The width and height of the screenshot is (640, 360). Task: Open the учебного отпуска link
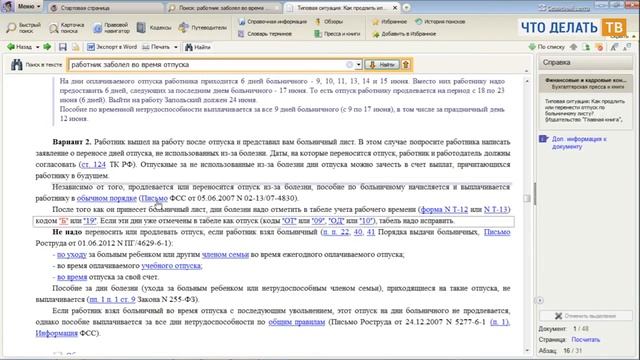tap(171, 266)
